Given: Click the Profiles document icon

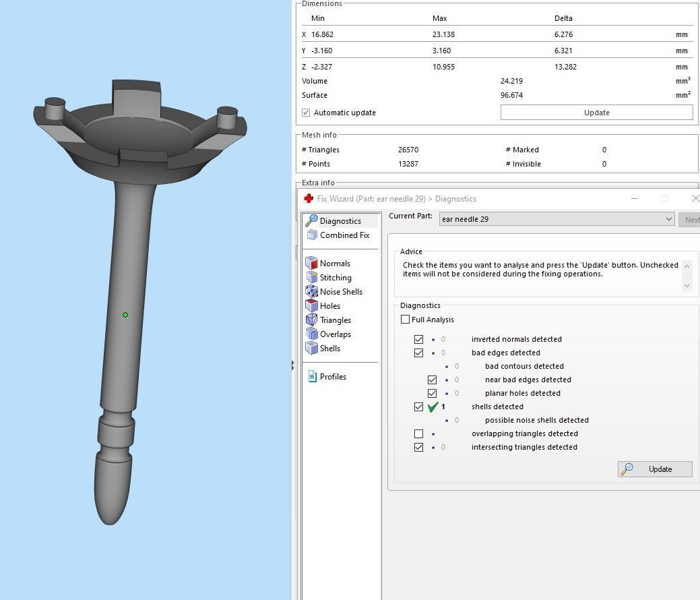Looking at the screenshot, I should [313, 377].
